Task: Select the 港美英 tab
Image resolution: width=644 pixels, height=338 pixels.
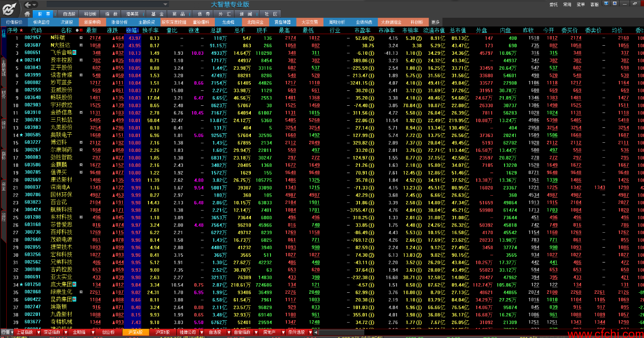Action: click(132, 14)
